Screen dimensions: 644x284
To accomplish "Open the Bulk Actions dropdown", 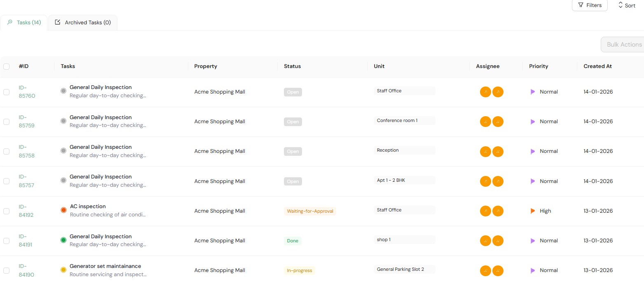I will tap(623, 45).
